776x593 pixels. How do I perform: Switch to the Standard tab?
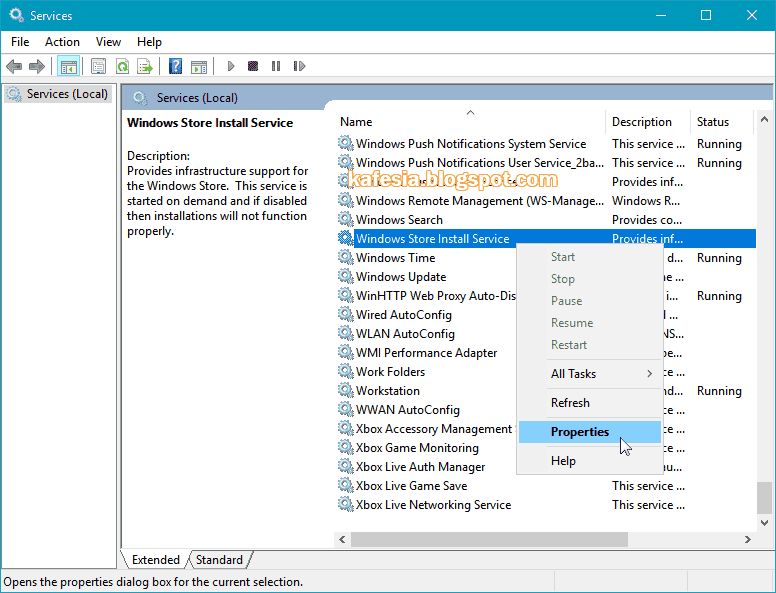(x=219, y=560)
